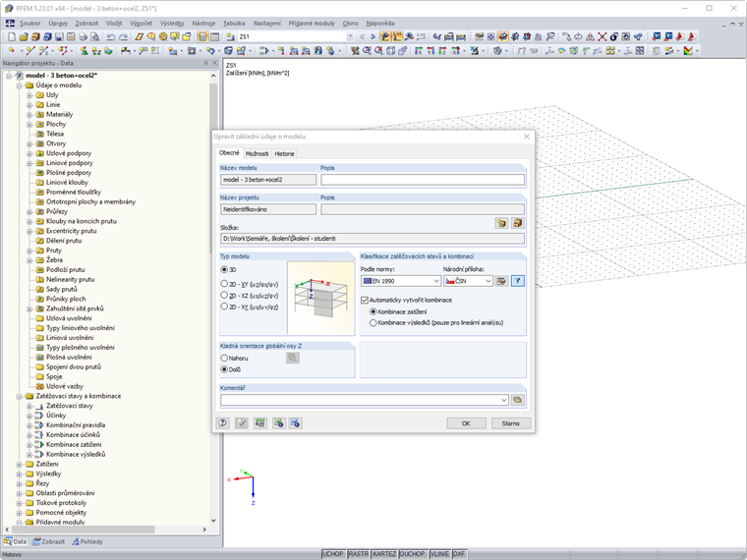
Task: Click the Redo arrow icon
Action: (x=123, y=36)
